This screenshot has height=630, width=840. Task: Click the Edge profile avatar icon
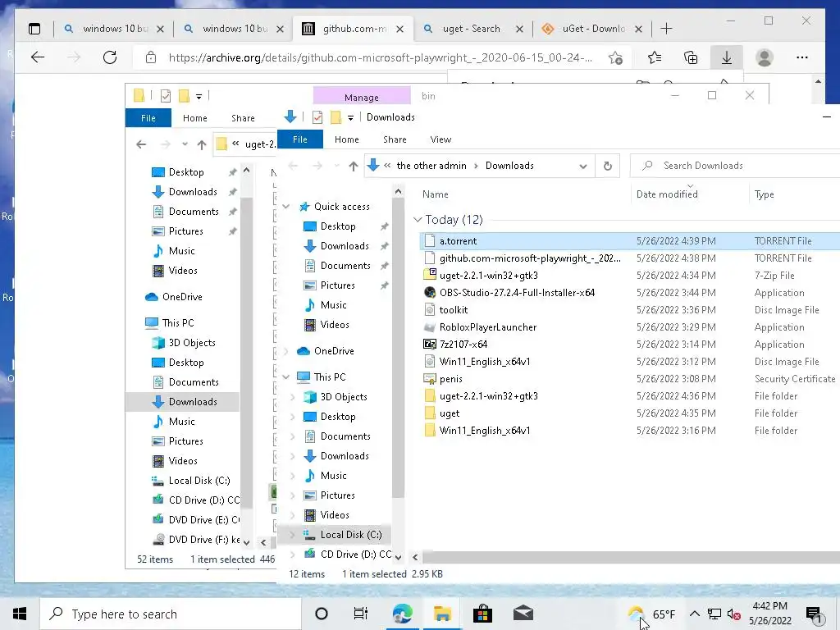pyautogui.click(x=764, y=57)
